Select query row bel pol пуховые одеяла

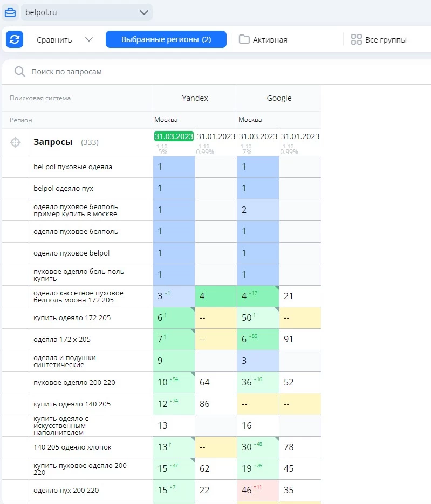point(73,167)
